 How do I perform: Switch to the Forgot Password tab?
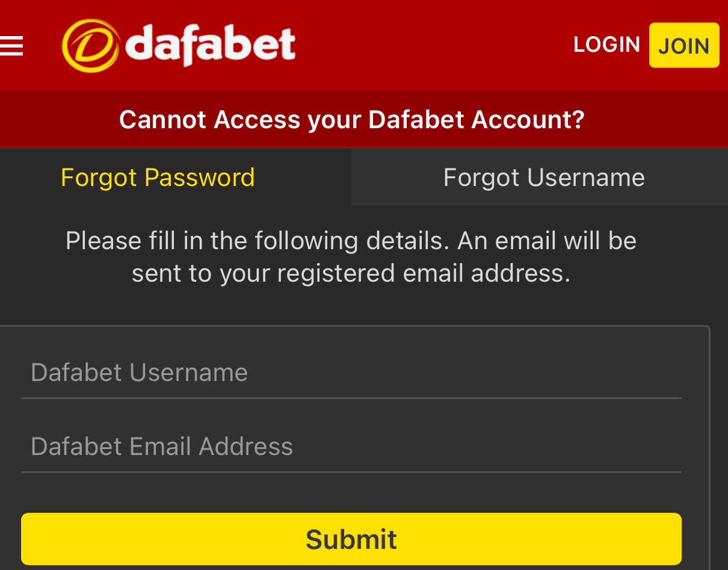pos(158,178)
